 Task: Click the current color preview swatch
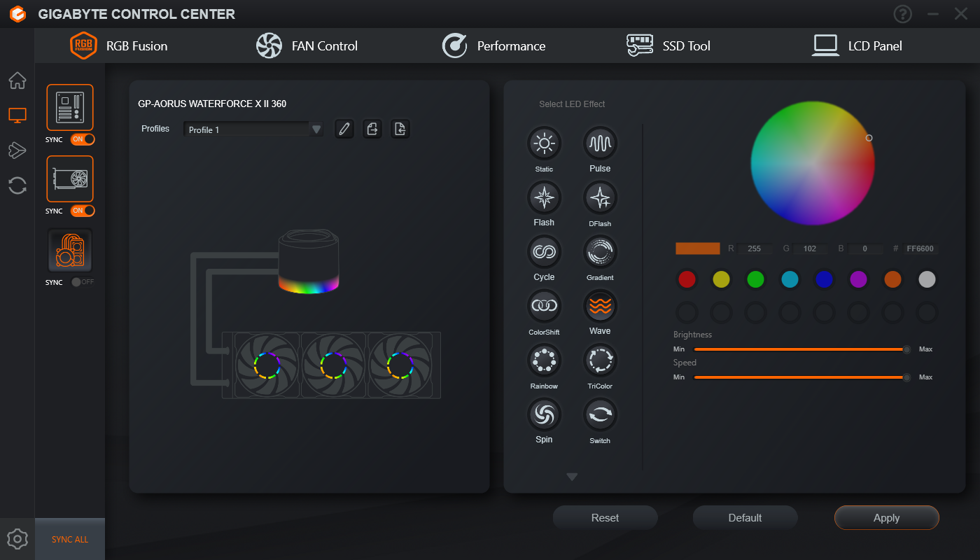pyautogui.click(x=697, y=248)
